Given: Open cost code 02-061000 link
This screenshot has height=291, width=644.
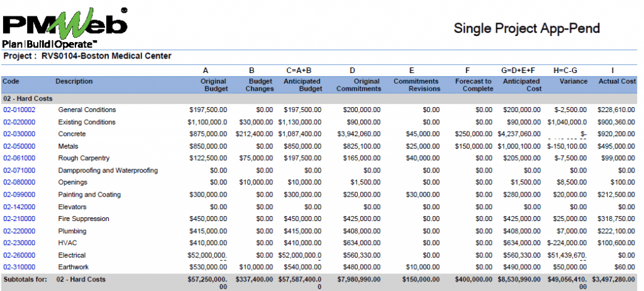Looking at the screenshot, I should pos(19,159).
